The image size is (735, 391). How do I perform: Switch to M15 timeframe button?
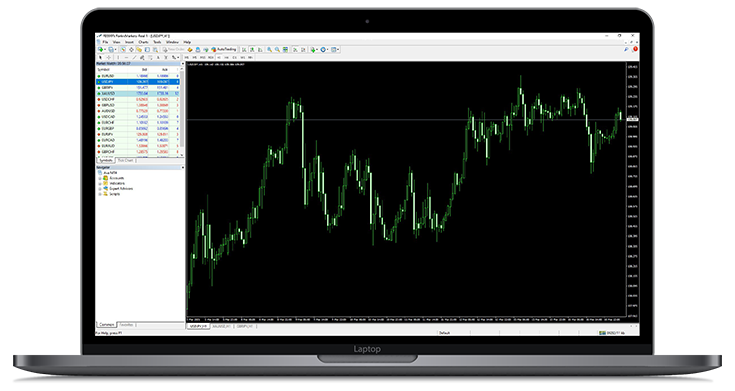coord(202,57)
